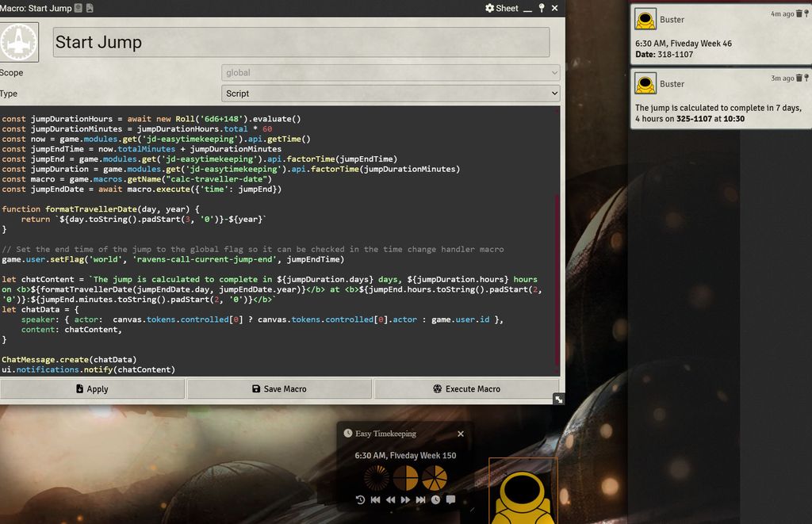812x524 pixels.
Task: Click the Type dropdown chevron arrow
Action: click(x=553, y=94)
